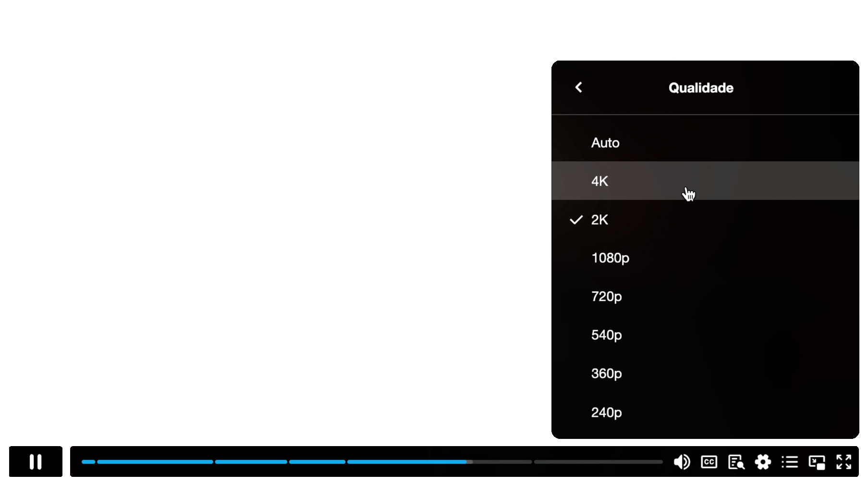This screenshot has width=868, height=486.
Task: Select Auto quality option
Action: (705, 142)
